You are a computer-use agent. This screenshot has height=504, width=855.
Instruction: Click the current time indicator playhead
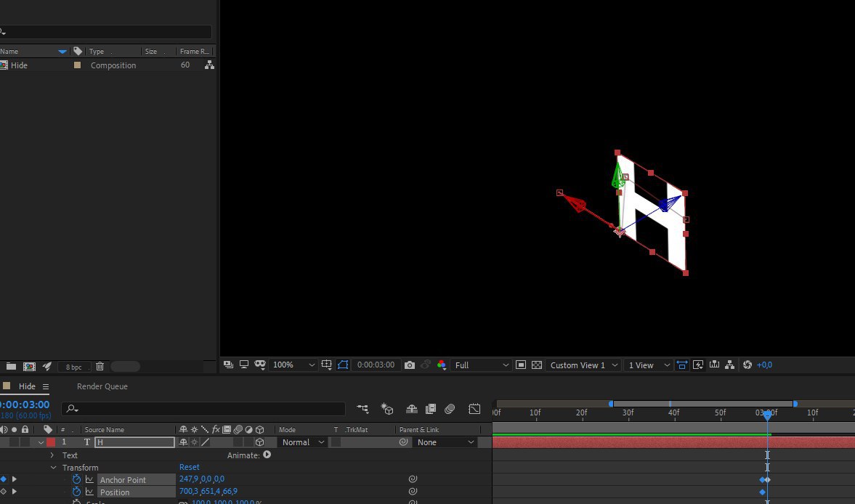tap(767, 415)
